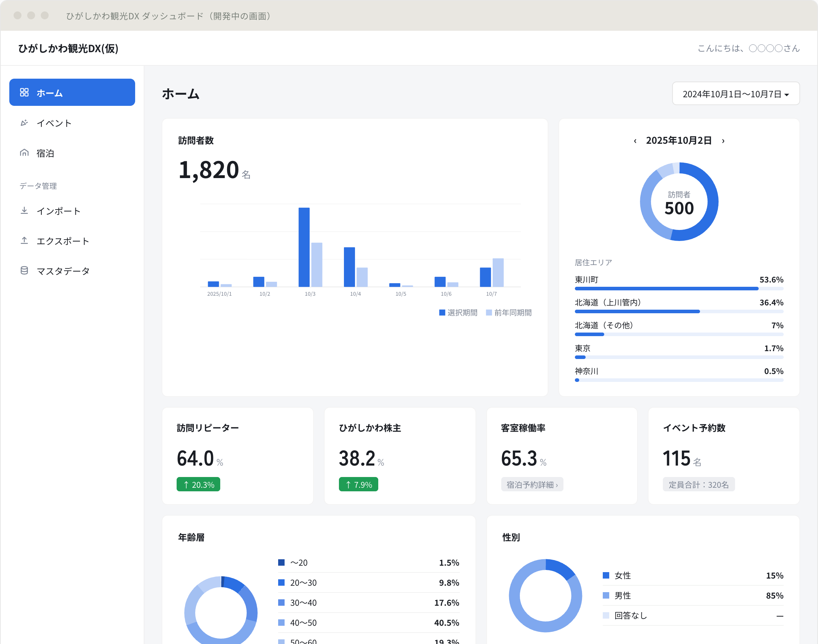Open the date range dropdown 2024年10月1日〜10月7日

(x=735, y=94)
